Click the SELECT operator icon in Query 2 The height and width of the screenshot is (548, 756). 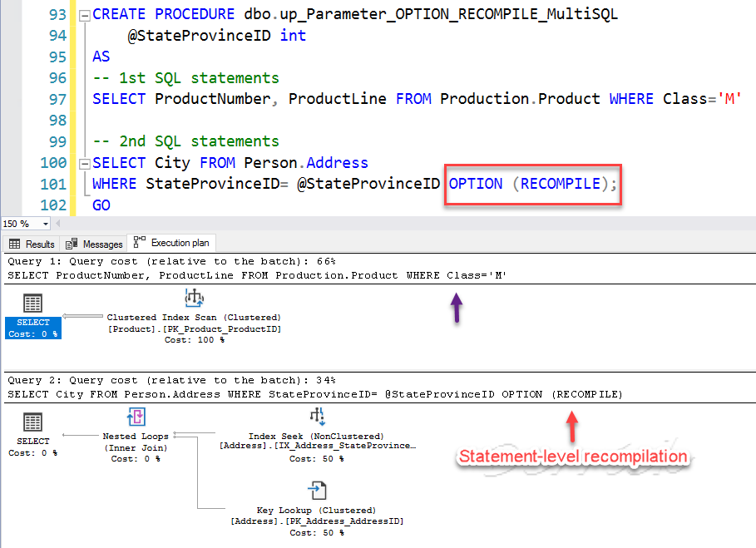[x=32, y=420]
